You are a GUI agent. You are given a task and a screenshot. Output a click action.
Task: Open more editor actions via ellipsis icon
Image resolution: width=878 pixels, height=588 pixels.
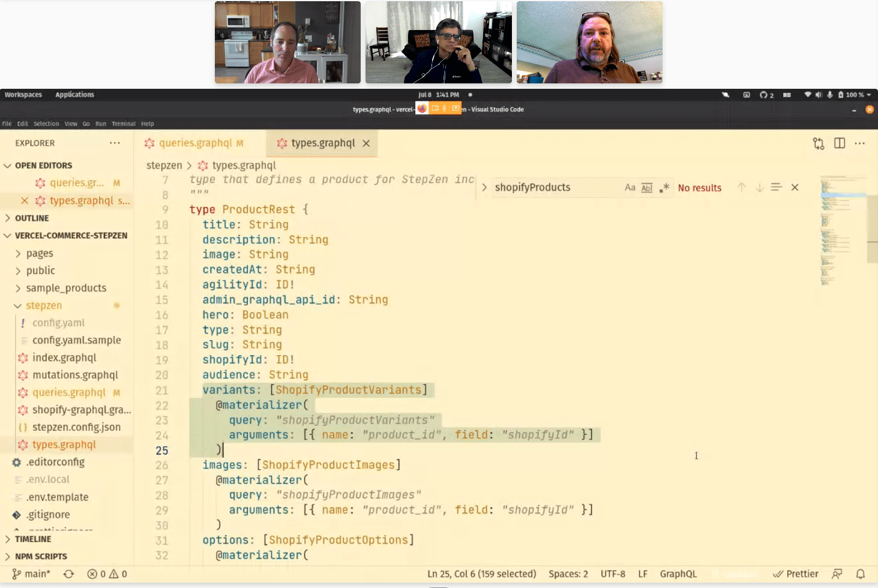[x=859, y=143]
